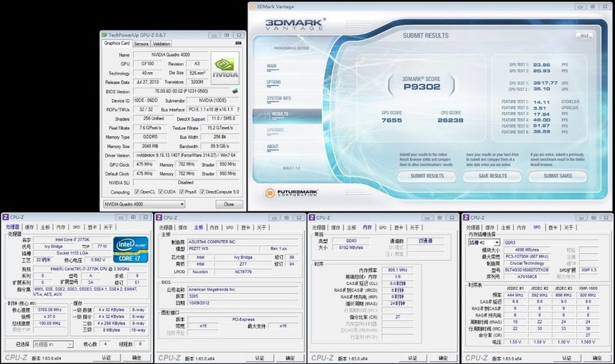Open the SPD tab in the CPU-Z memory window
The height and width of the screenshot is (364, 615).
(x=383, y=228)
